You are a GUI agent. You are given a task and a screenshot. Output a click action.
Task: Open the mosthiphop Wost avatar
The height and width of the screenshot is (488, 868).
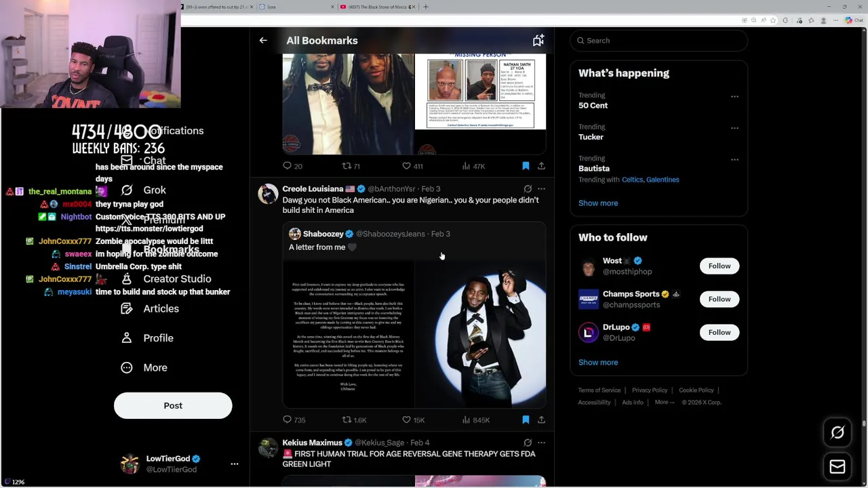click(x=589, y=266)
